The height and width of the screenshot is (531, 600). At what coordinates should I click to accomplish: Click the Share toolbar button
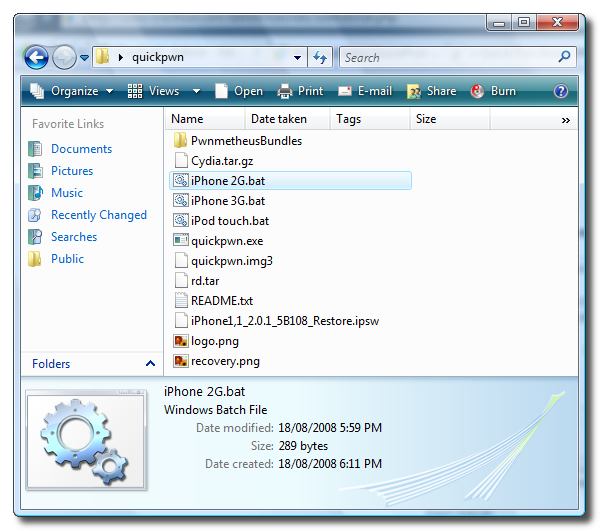click(x=431, y=91)
